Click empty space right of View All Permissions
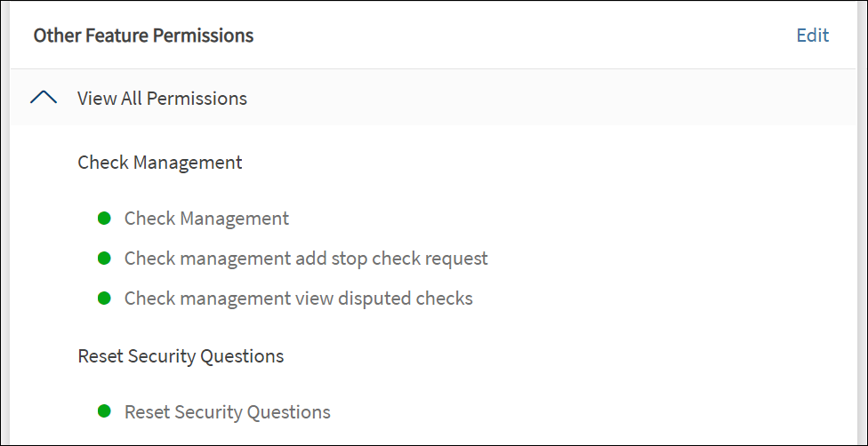The width and height of the screenshot is (868, 446). tap(534, 98)
